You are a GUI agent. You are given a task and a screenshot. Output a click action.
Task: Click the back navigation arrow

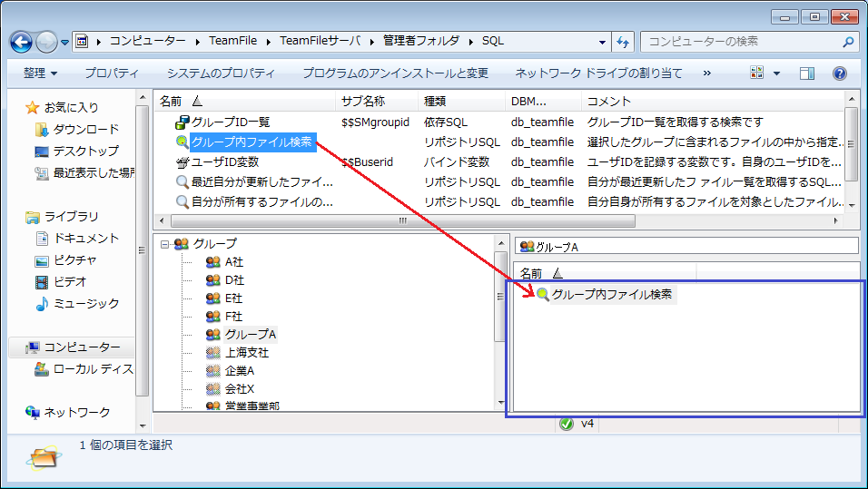tap(22, 42)
